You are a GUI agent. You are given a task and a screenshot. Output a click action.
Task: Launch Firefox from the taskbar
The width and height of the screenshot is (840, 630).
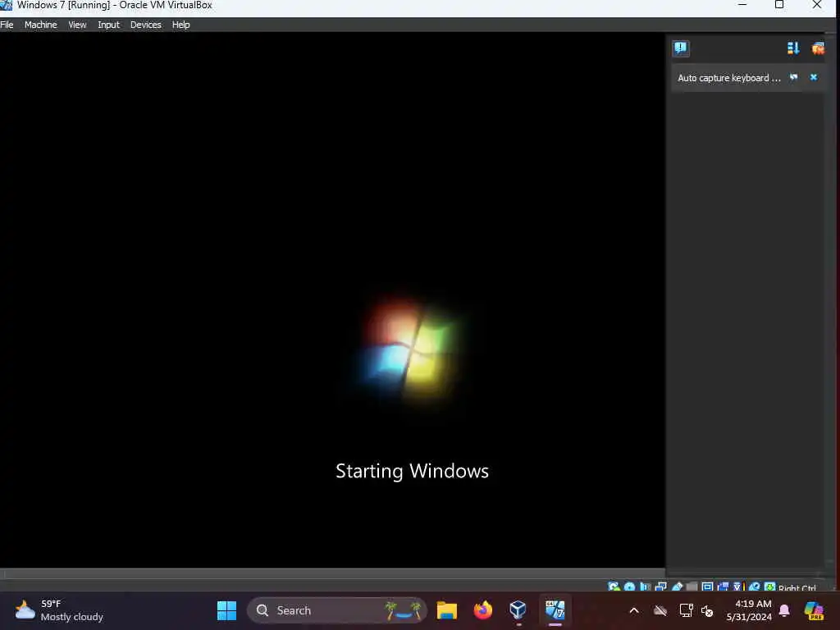click(x=482, y=610)
